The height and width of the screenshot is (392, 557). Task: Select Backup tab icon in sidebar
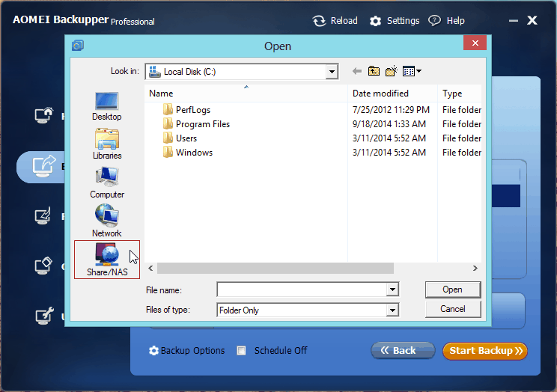pos(44,166)
